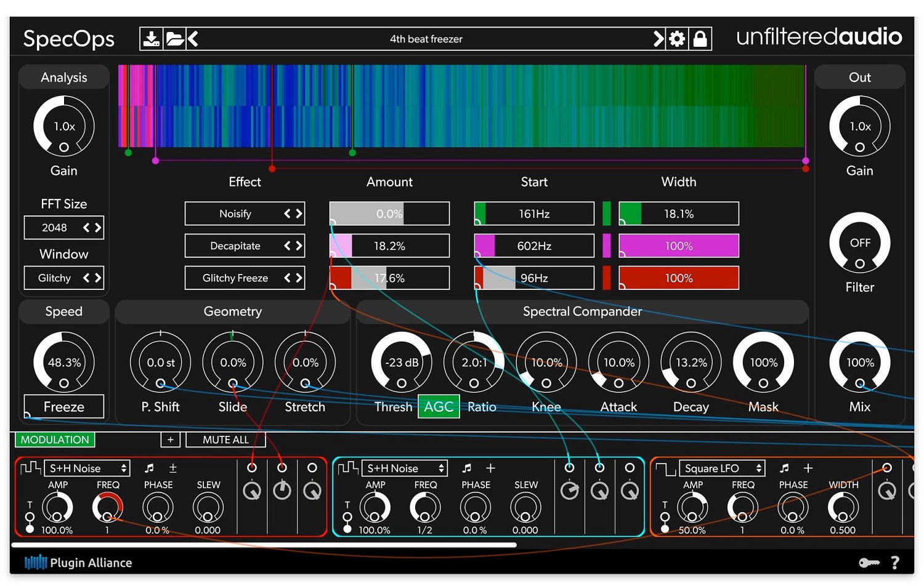The height and width of the screenshot is (586, 924).
Task: Open the MODULATION panel tab
Action: pos(55,439)
